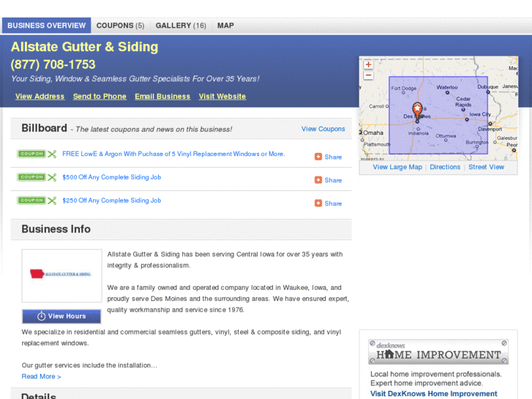Go to the Map tab
The height and width of the screenshot is (399, 532).
(x=225, y=26)
